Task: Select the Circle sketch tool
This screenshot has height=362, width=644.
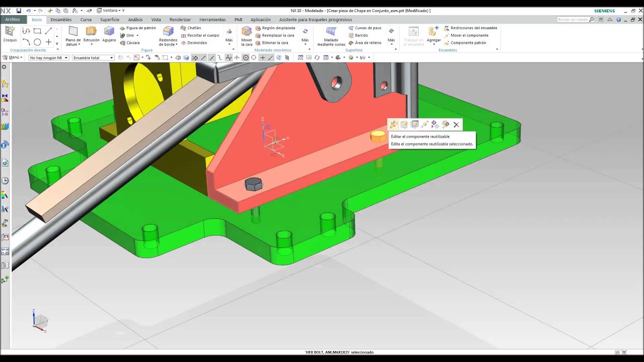Action: tap(37, 42)
